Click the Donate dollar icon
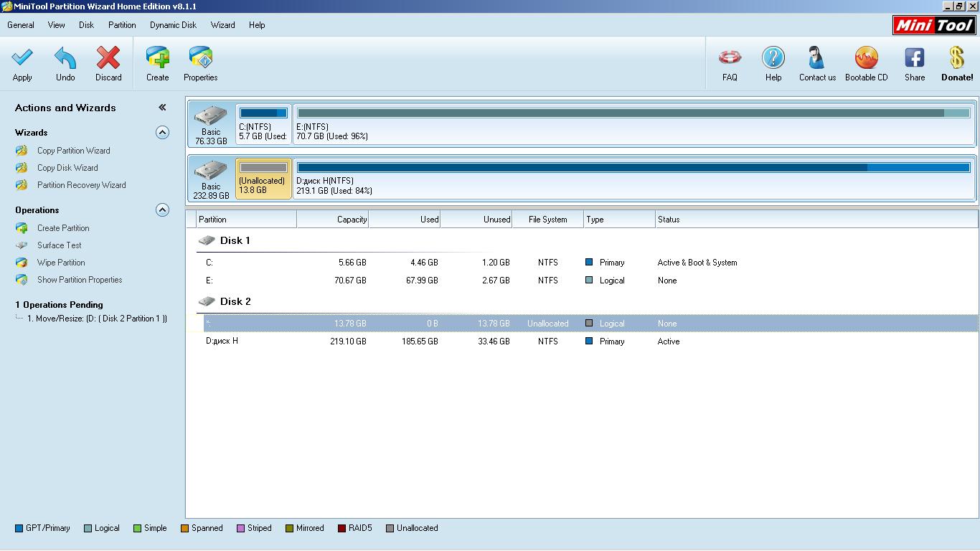 pos(956,57)
